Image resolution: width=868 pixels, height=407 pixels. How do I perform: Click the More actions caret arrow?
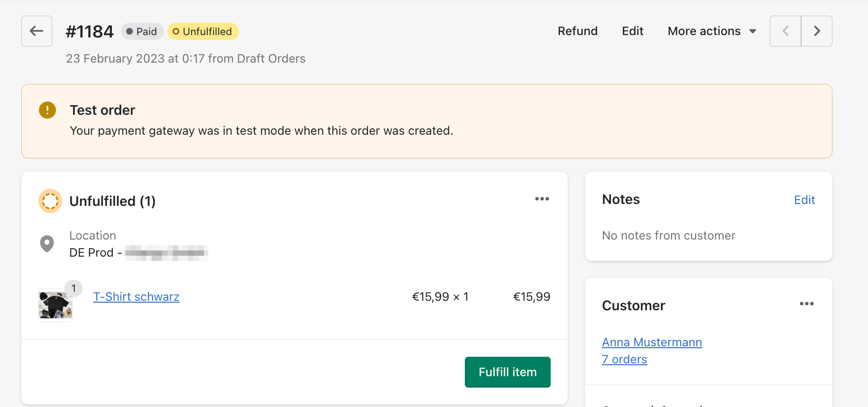(753, 31)
